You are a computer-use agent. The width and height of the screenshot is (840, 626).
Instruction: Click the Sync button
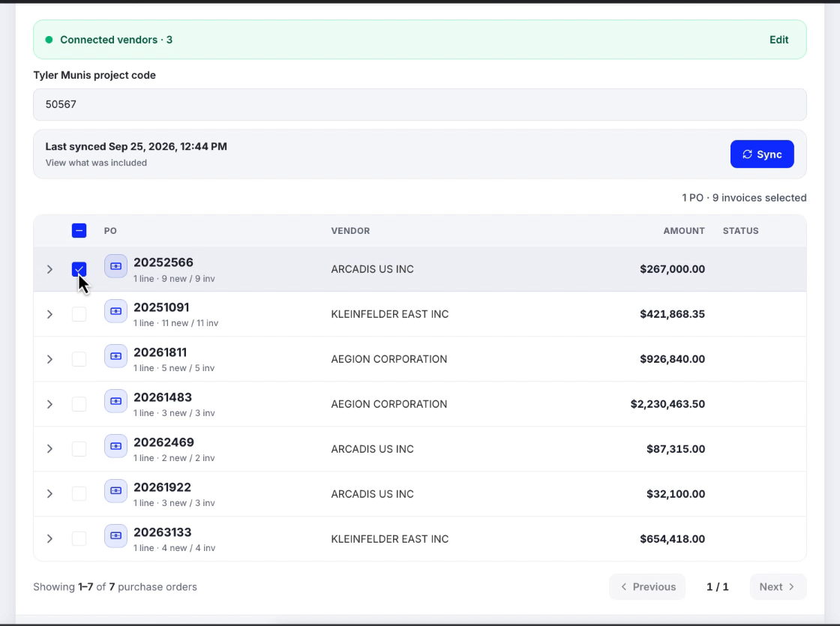coord(762,154)
